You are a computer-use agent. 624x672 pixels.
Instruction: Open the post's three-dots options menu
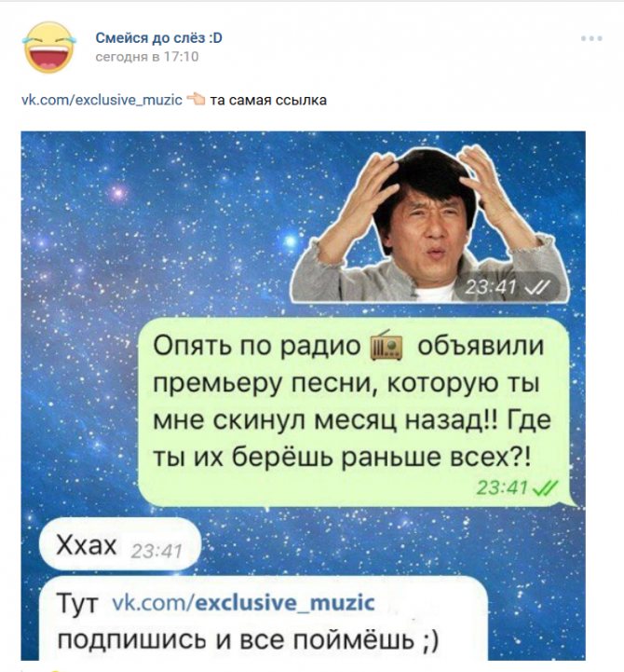(x=591, y=38)
